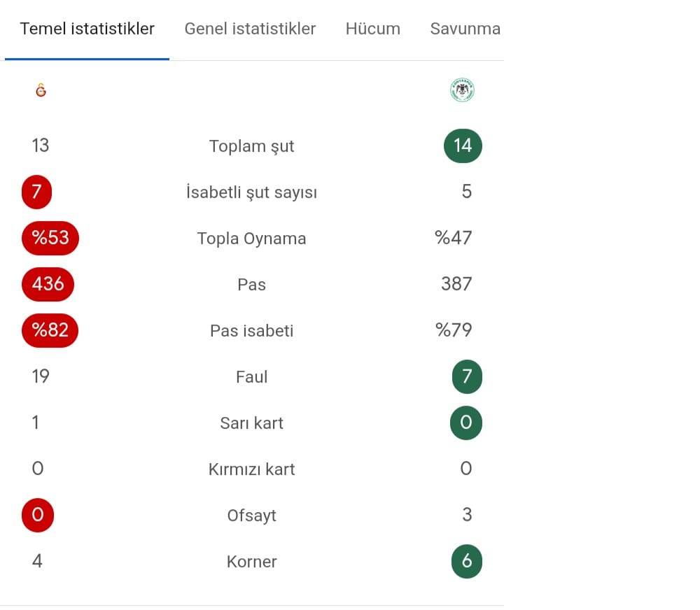Screen dimensions: 700x610
Task: Click the red 0 offside badge
Action: pos(38,516)
